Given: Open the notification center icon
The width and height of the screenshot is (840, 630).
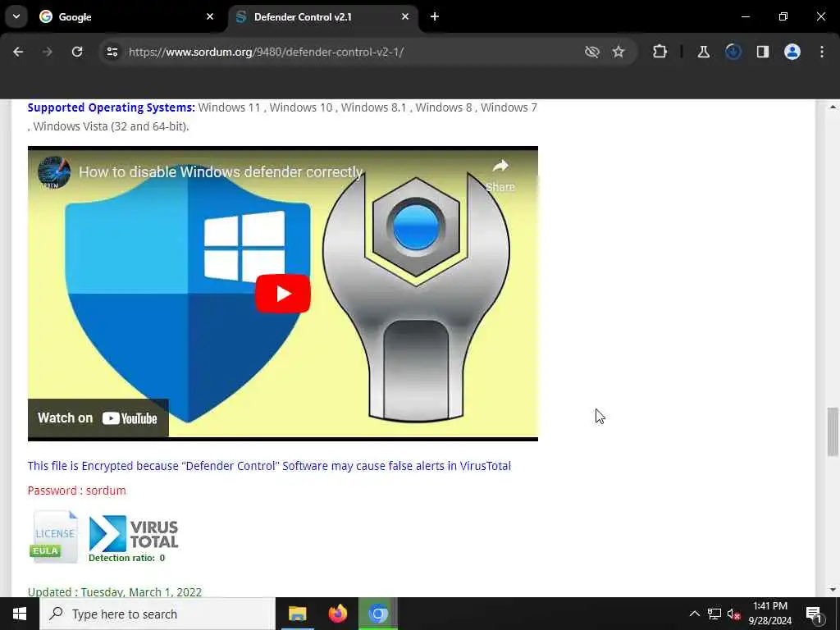Looking at the screenshot, I should point(814,614).
